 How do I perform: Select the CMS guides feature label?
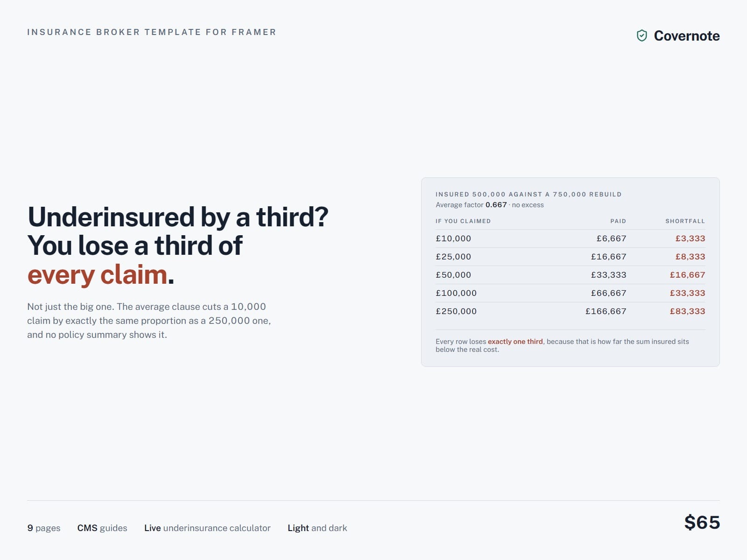pos(102,528)
